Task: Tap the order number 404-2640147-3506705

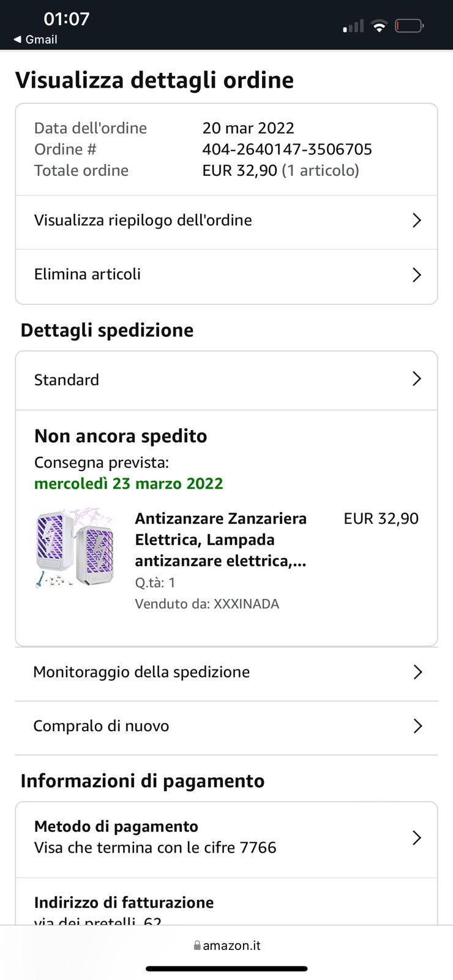Action: coord(287,149)
